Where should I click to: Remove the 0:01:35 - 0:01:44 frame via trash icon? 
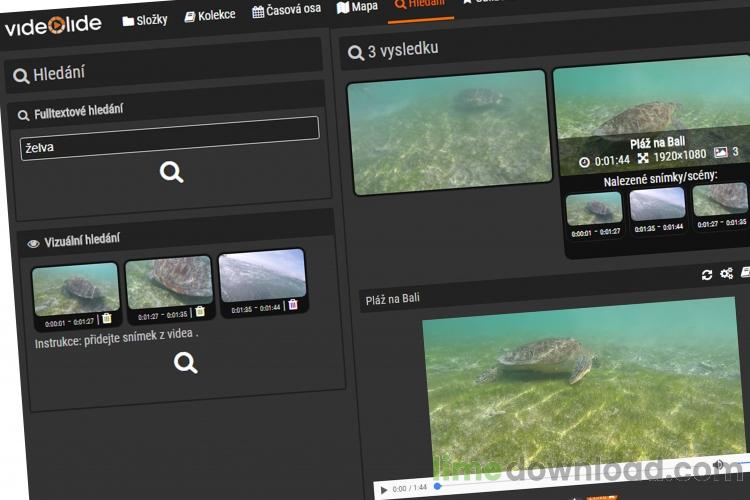point(293,304)
